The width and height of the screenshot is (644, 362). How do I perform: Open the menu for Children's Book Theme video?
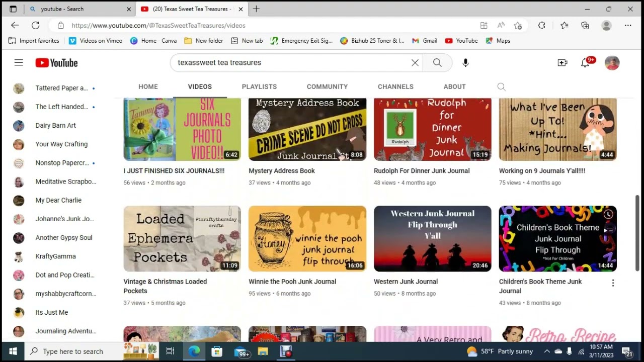coord(613,284)
